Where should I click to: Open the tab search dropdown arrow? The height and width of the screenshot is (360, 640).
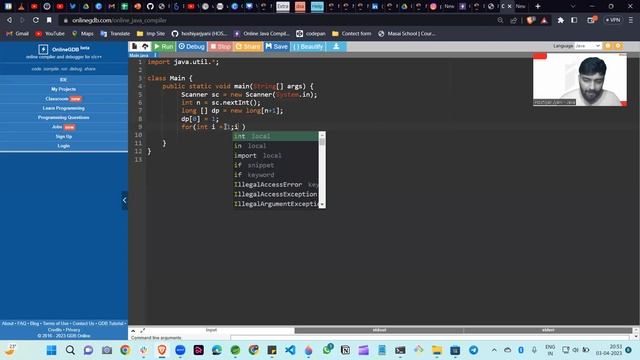pos(573,6)
